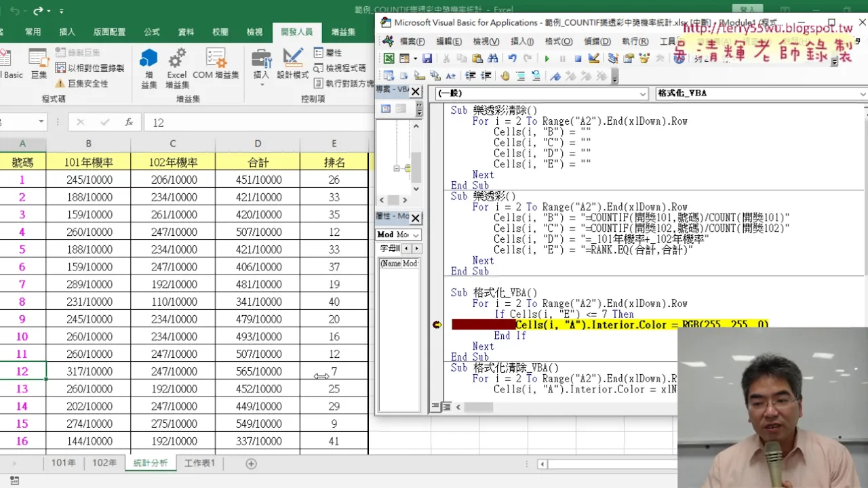Collapse the tree node in Project Explorer
The width and height of the screenshot is (868, 488).
tap(397, 168)
